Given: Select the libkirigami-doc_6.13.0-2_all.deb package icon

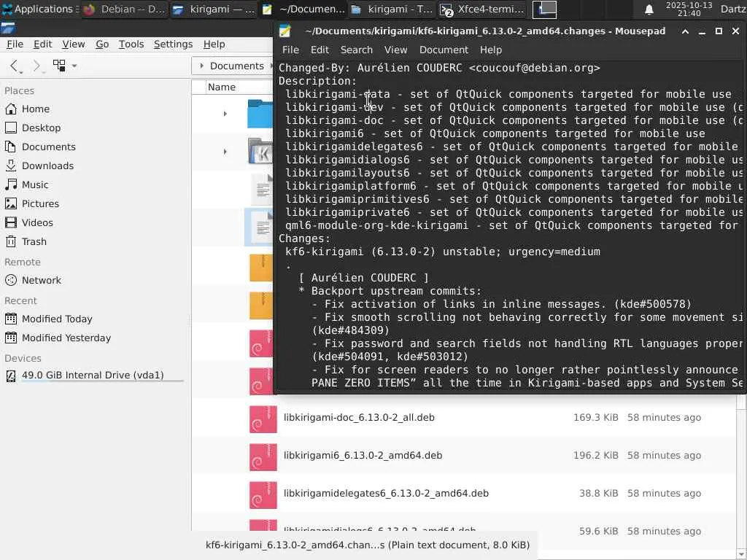Looking at the screenshot, I should coord(263,419).
